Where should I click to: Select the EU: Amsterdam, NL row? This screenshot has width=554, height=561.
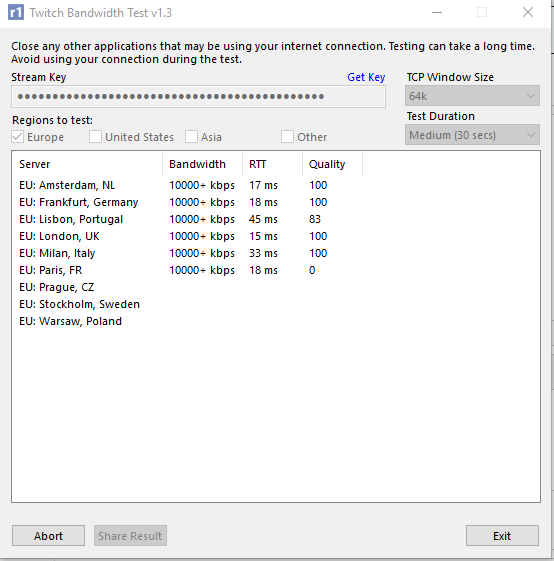(188, 185)
